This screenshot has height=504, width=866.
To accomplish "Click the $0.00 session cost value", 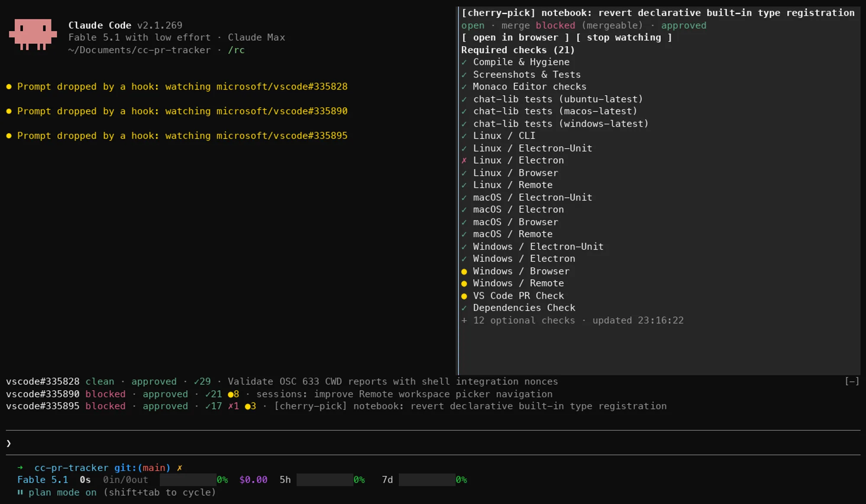I will 253,480.
